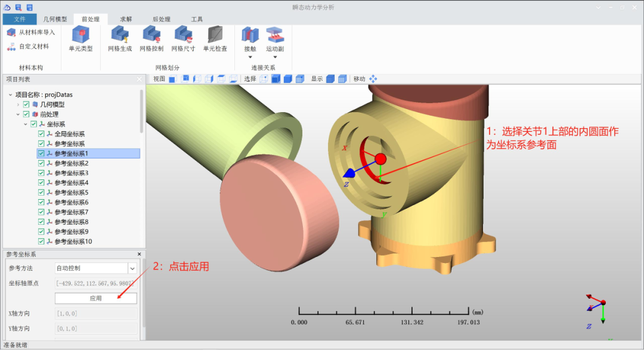This screenshot has height=350, width=644.
Task: Toggle the 参考坐标系8 checkbox
Action: (x=41, y=222)
